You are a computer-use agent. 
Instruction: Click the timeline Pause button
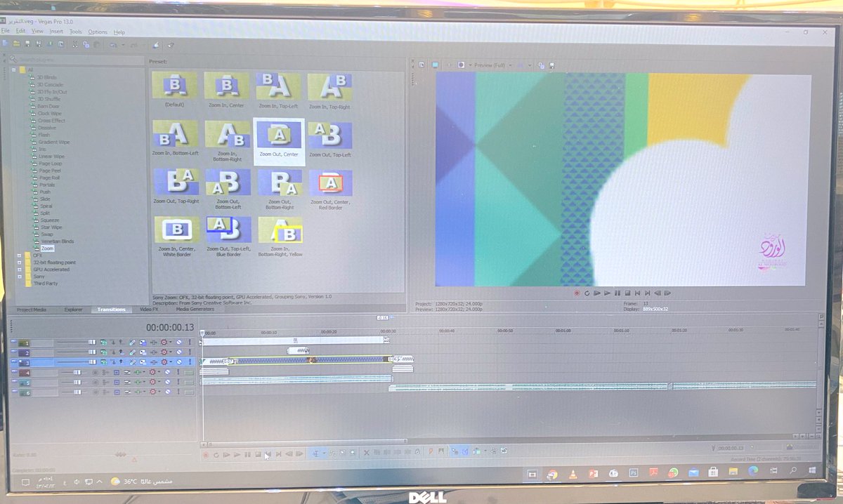pos(248,455)
